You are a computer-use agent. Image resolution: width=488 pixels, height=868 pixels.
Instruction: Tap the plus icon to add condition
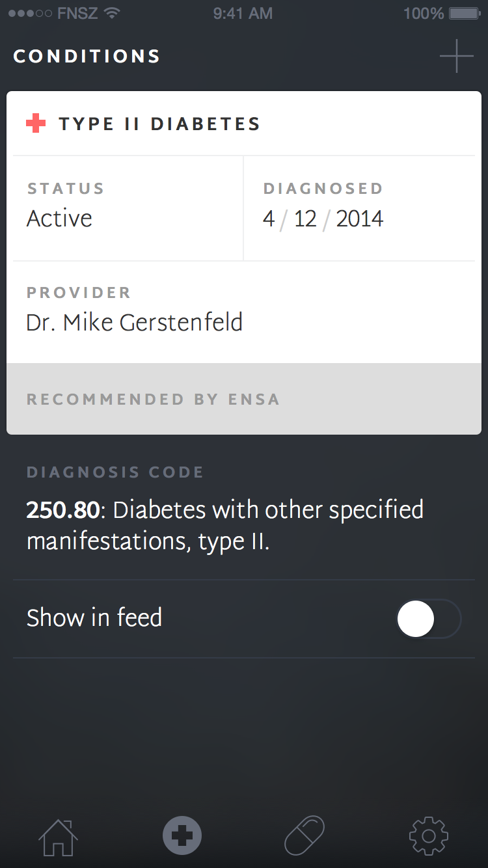[x=457, y=56]
